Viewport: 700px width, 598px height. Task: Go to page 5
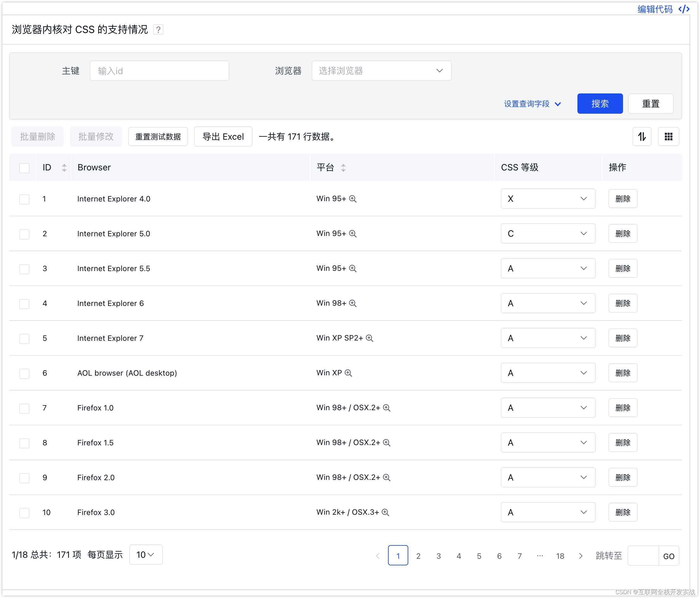pyautogui.click(x=479, y=556)
